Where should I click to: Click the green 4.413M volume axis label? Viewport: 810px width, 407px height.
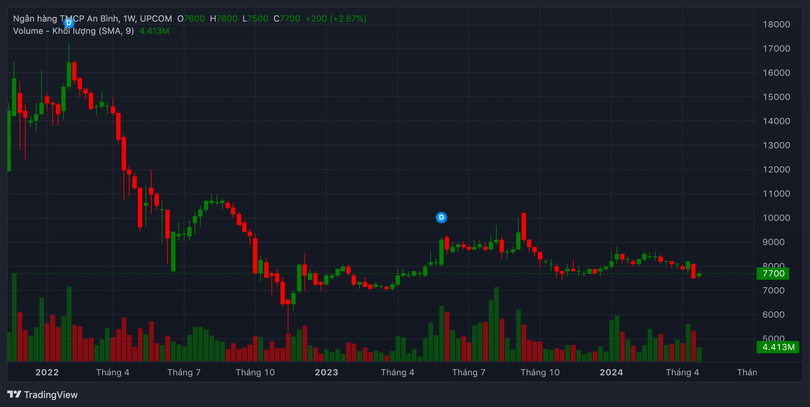[777, 347]
